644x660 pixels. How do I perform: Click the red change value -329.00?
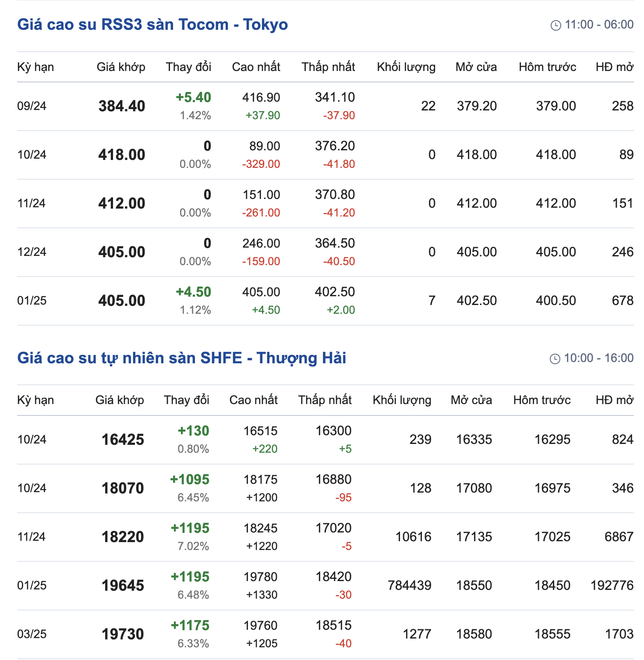261,164
